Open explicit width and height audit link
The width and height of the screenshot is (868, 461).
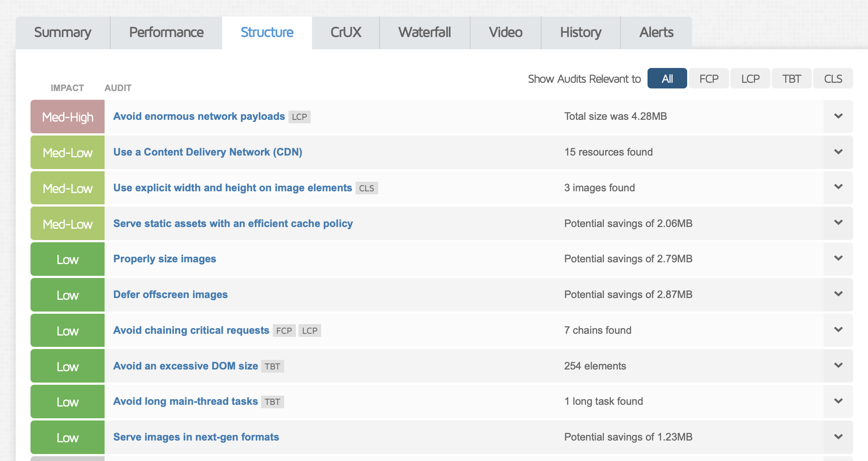233,188
